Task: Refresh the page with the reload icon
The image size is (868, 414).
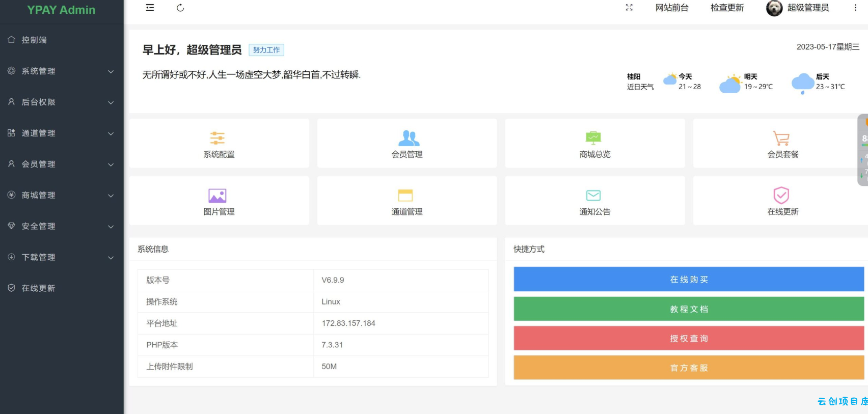Action: click(x=180, y=8)
